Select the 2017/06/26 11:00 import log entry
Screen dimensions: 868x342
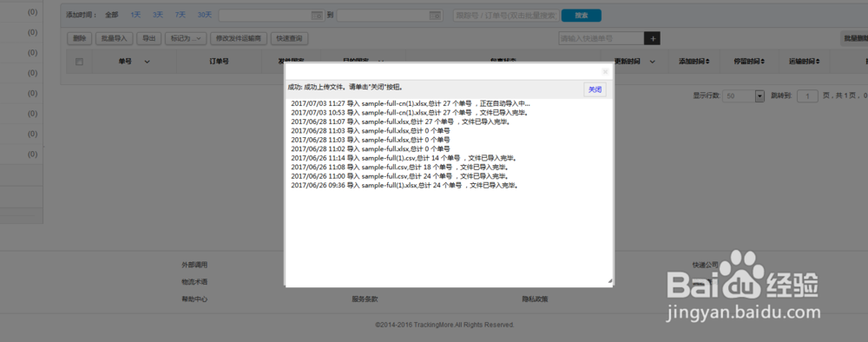pos(399,176)
